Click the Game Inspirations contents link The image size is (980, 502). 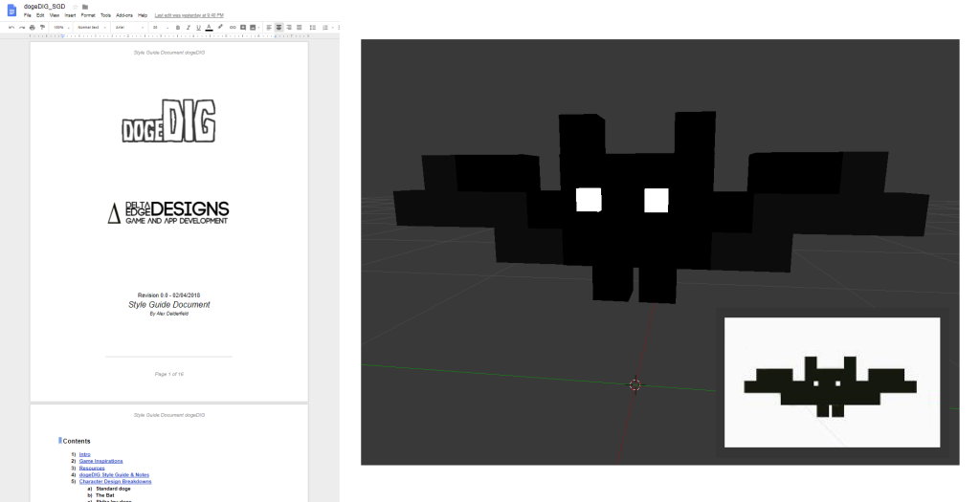pyautogui.click(x=100, y=461)
